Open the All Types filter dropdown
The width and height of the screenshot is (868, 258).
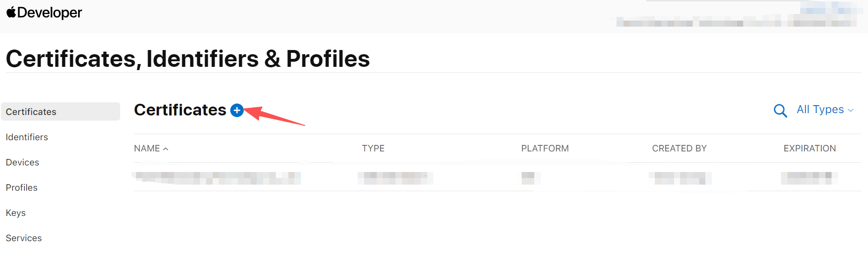pos(825,110)
